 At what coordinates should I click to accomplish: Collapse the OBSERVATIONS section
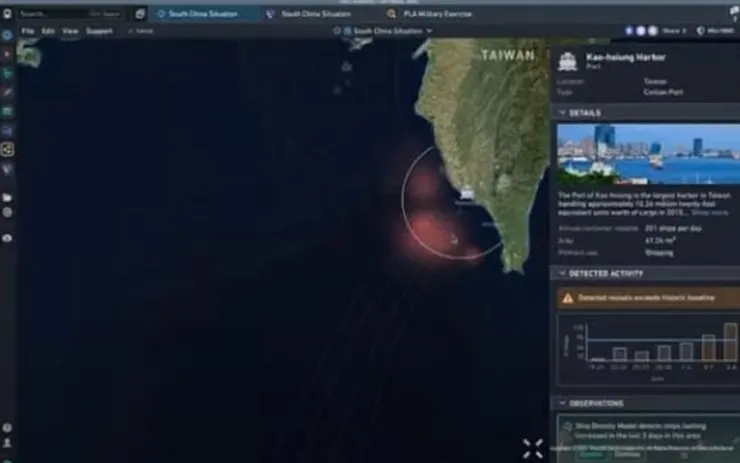tap(562, 403)
